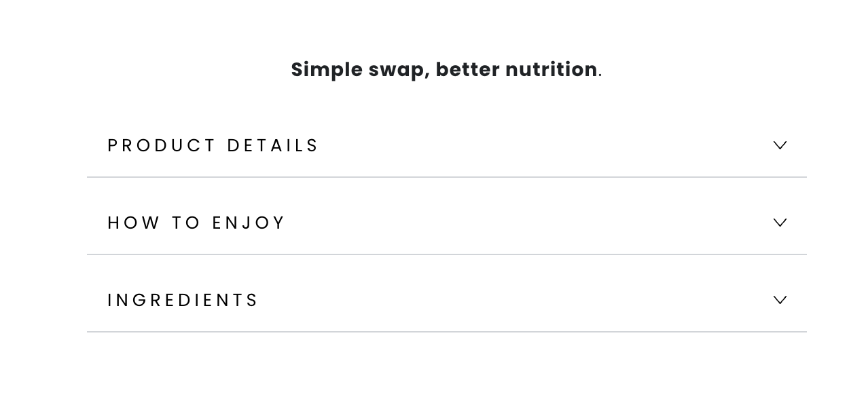Click the word "better" in the heading
Screen dimensions: 868x399
[467, 69]
